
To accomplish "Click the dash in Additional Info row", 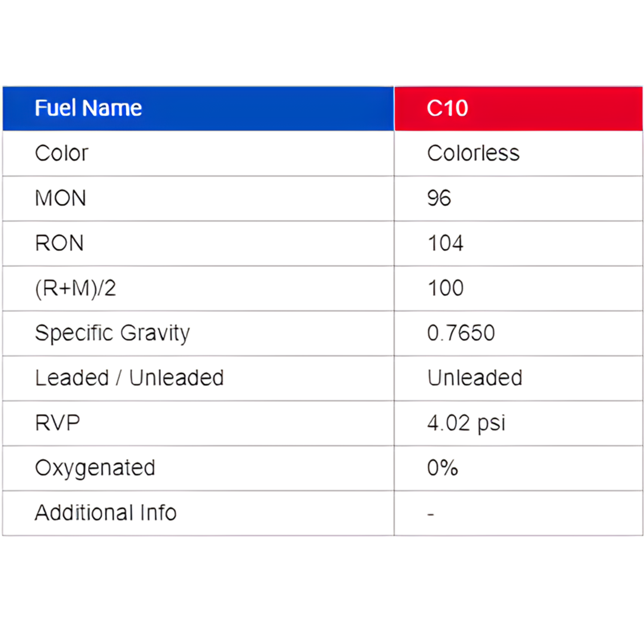I will coord(431,513).
